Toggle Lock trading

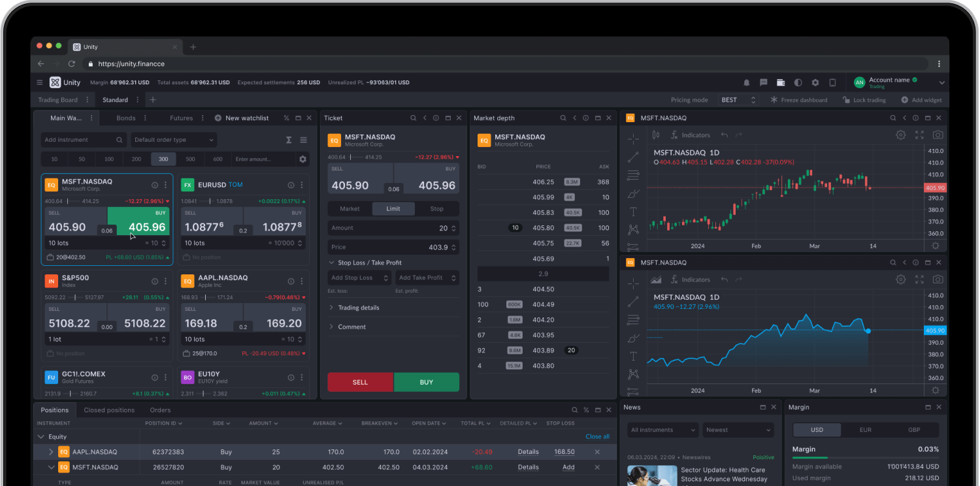pyautogui.click(x=864, y=100)
